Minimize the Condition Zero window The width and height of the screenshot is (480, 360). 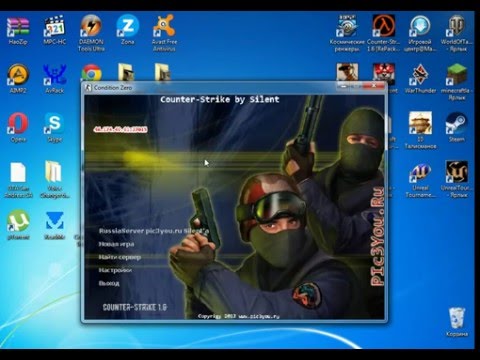(344, 86)
